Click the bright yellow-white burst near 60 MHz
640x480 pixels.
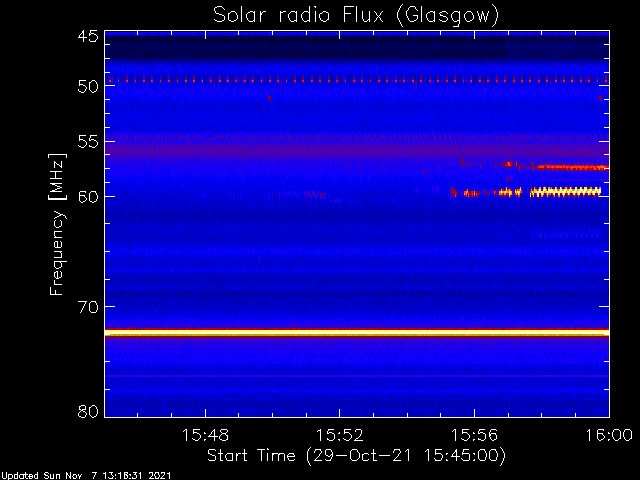[x=565, y=192]
